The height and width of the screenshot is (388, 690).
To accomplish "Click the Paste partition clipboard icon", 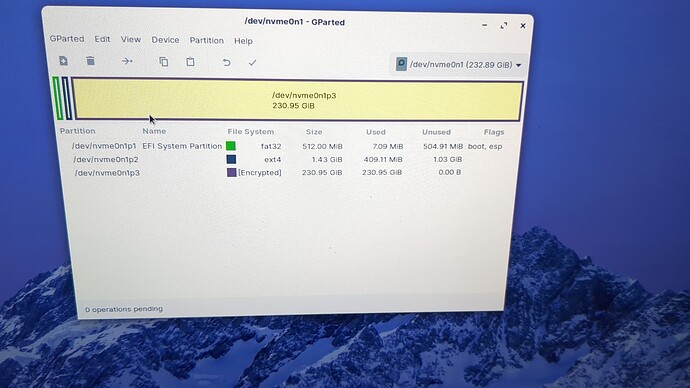I will click(x=190, y=62).
